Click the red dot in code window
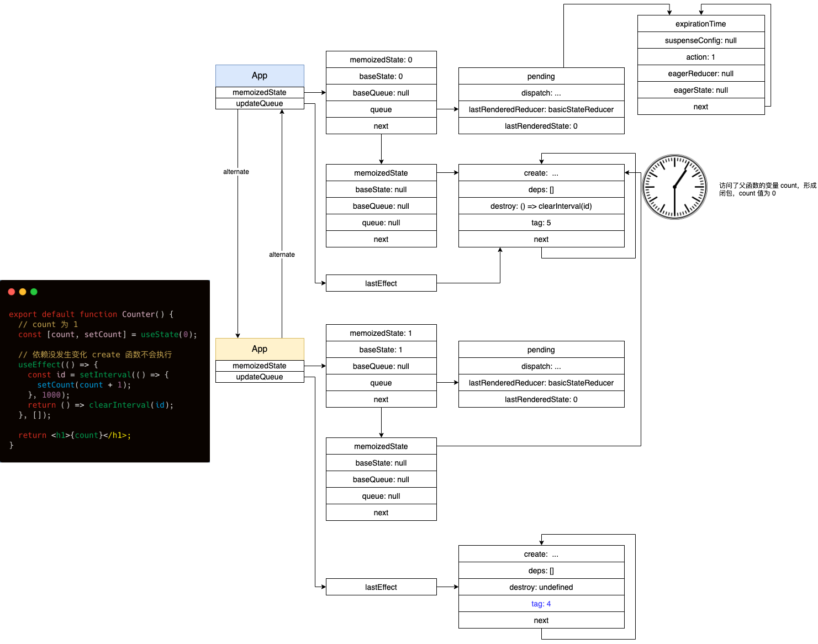This screenshot has width=818, height=644. pos(12,292)
